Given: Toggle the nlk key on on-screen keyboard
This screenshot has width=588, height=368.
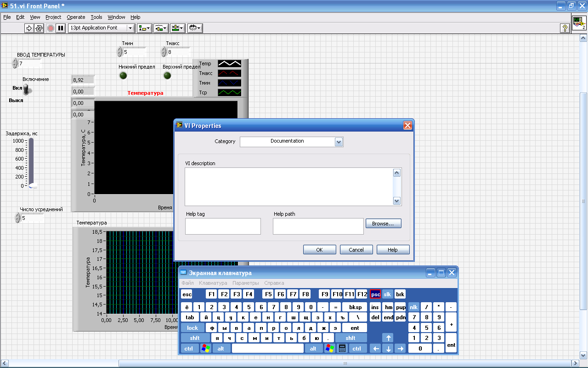Looking at the screenshot, I should pyautogui.click(x=414, y=307).
